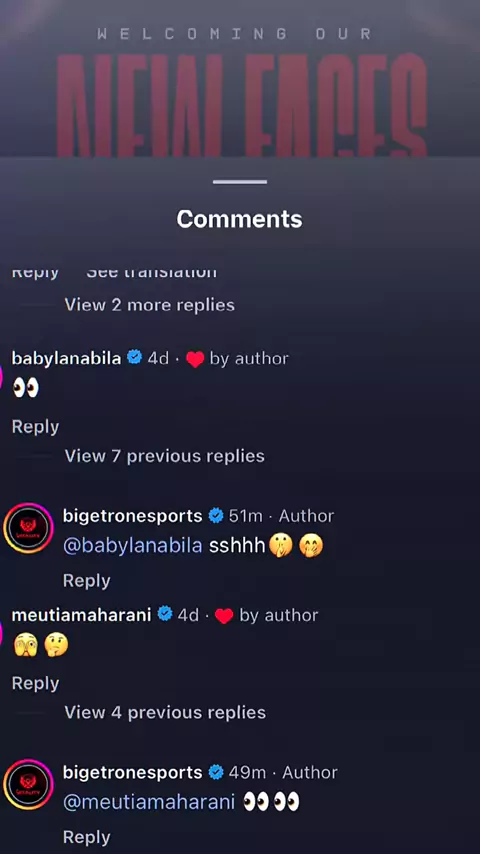Expand View 7 previous replies
480x854 pixels.
tap(164, 455)
